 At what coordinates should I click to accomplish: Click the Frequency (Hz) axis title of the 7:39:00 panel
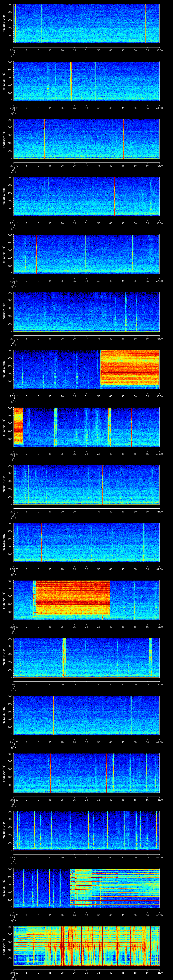pos(4,600)
